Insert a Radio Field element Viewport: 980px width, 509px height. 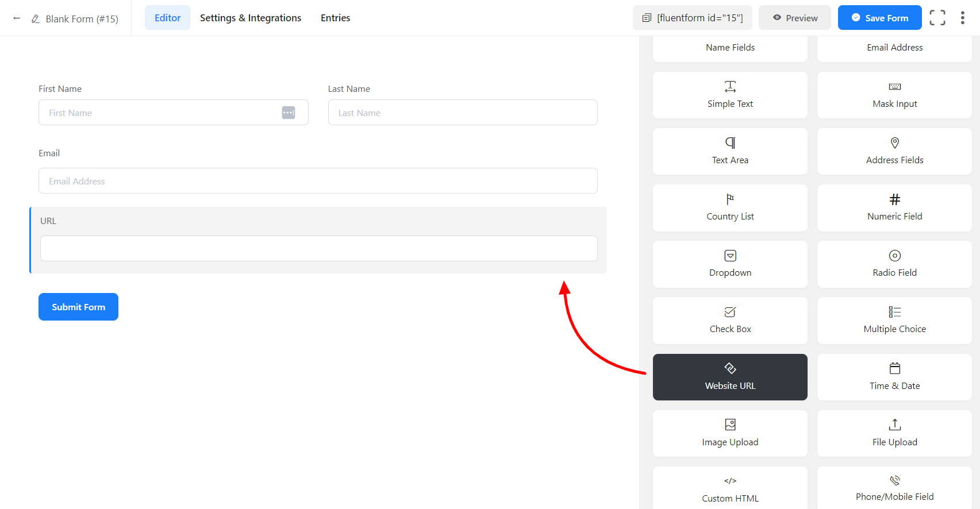pyautogui.click(x=894, y=264)
